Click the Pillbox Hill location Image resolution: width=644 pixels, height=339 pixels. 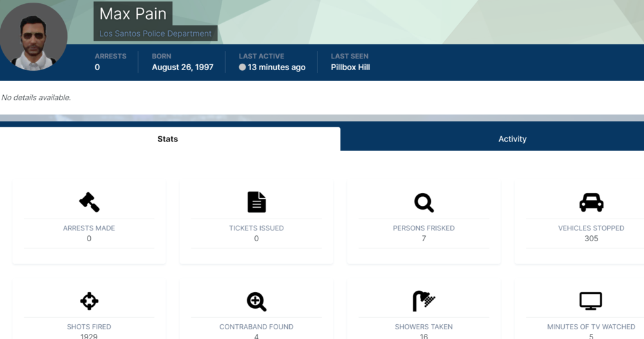(350, 68)
